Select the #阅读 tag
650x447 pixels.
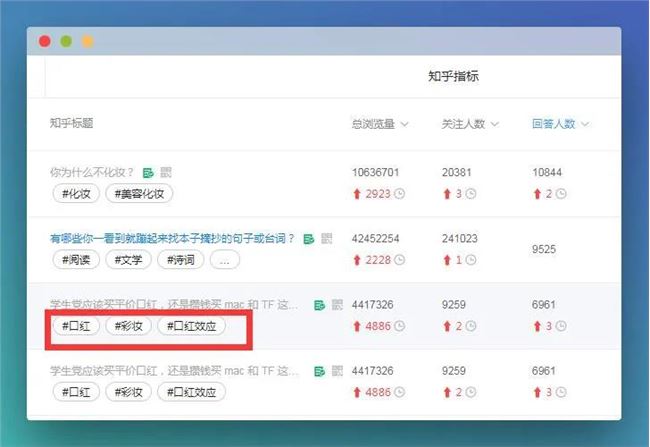point(76,260)
